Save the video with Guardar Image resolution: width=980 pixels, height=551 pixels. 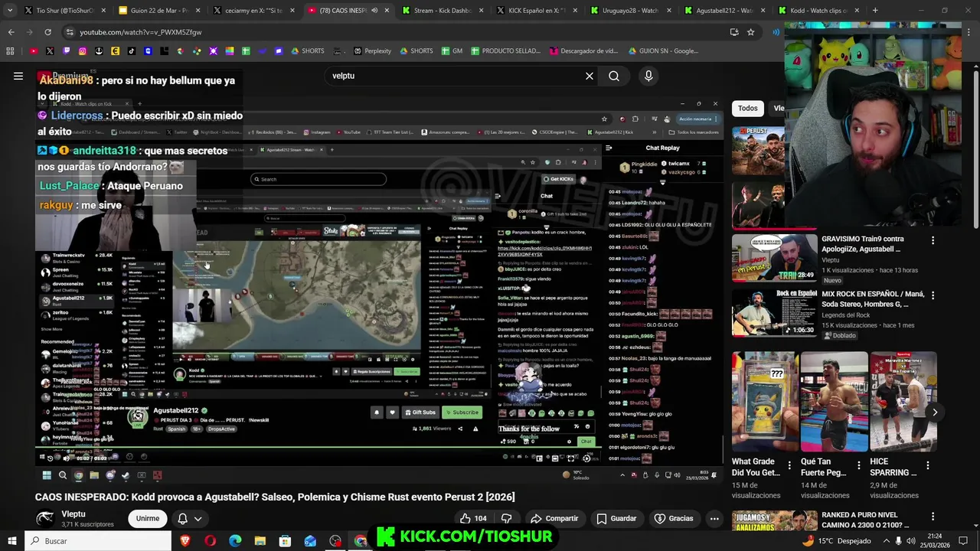(616, 518)
